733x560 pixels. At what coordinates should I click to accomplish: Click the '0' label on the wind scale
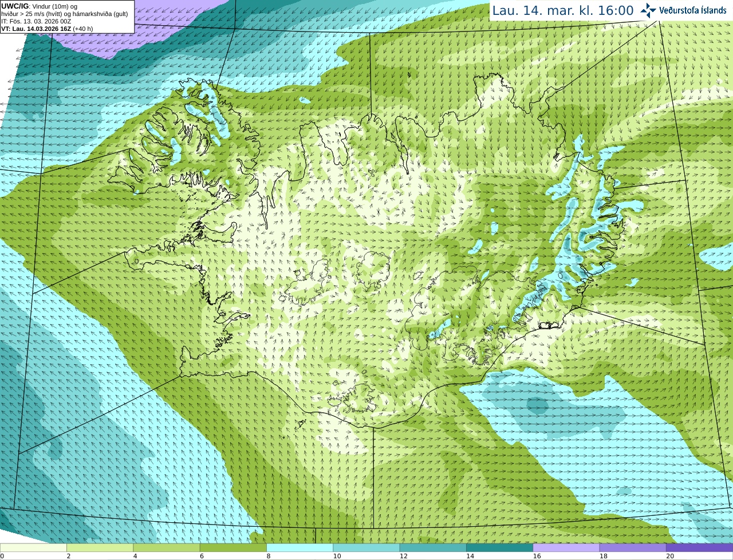[2, 556]
